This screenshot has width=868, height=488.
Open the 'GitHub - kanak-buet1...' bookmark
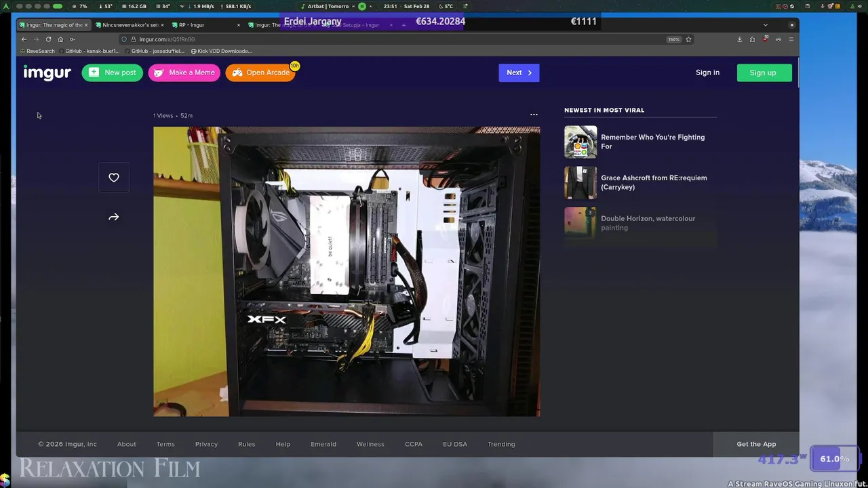(89, 51)
